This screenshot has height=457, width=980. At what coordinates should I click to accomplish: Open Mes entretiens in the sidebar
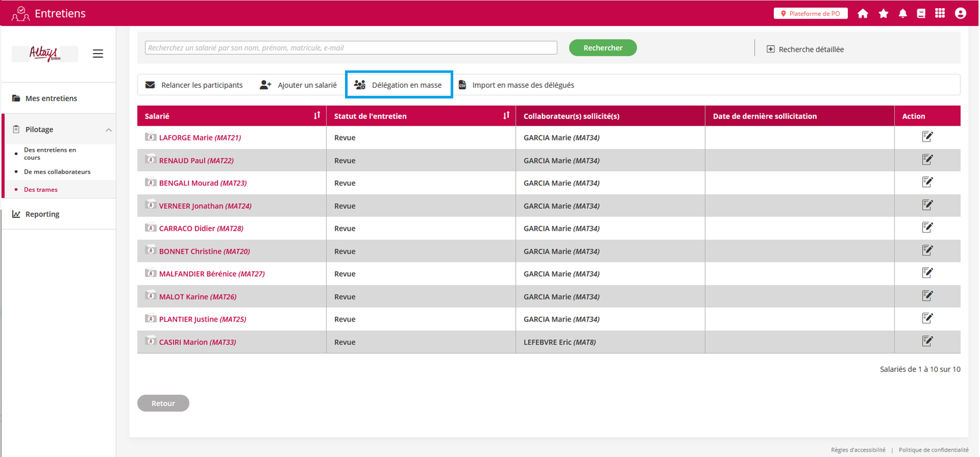click(x=51, y=99)
